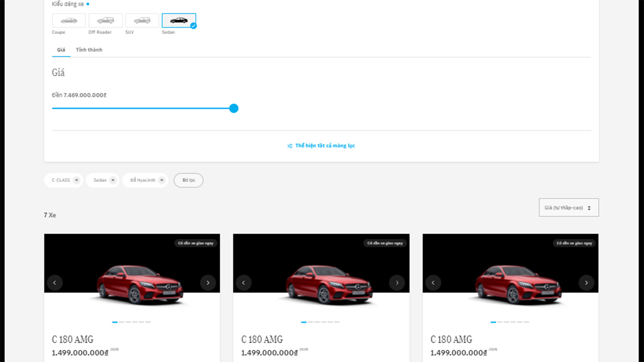Click the price 1.499.000.000₫ on second card

[x=270, y=353]
